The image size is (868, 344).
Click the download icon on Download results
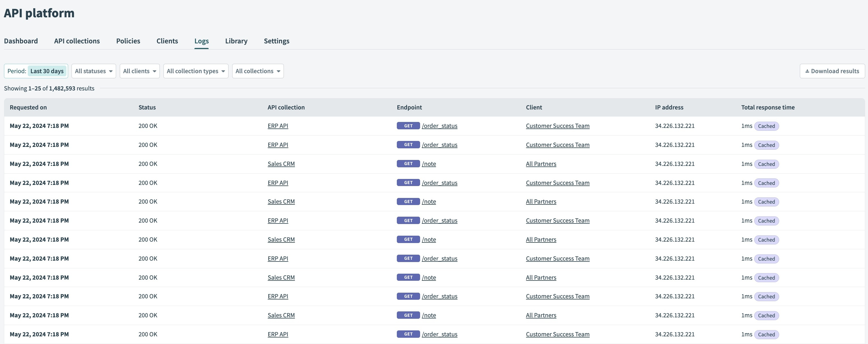[x=807, y=71]
